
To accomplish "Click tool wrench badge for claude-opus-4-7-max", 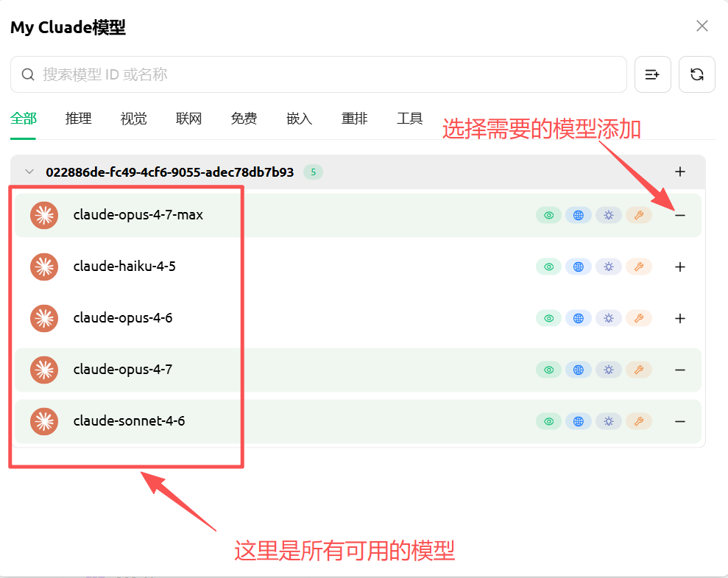I will [639, 216].
